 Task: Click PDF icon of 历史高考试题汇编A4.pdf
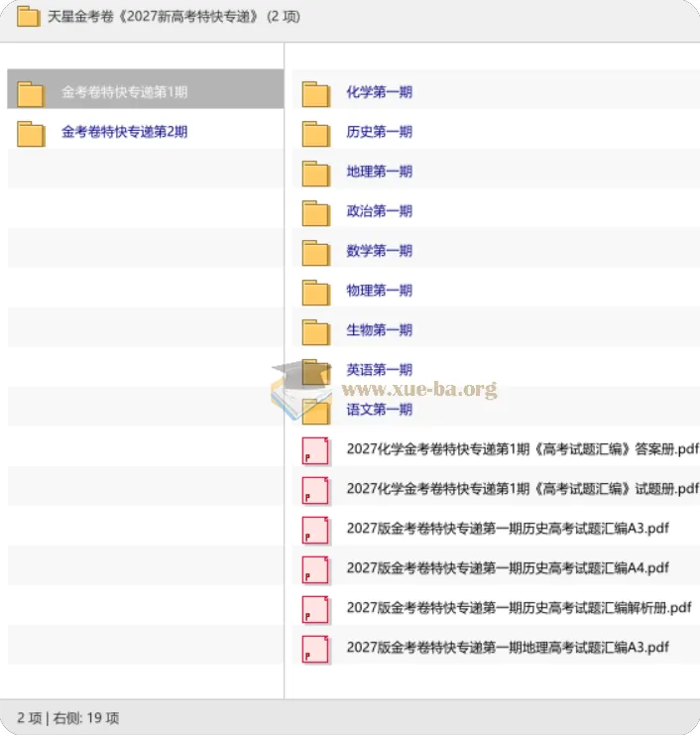[315, 570]
